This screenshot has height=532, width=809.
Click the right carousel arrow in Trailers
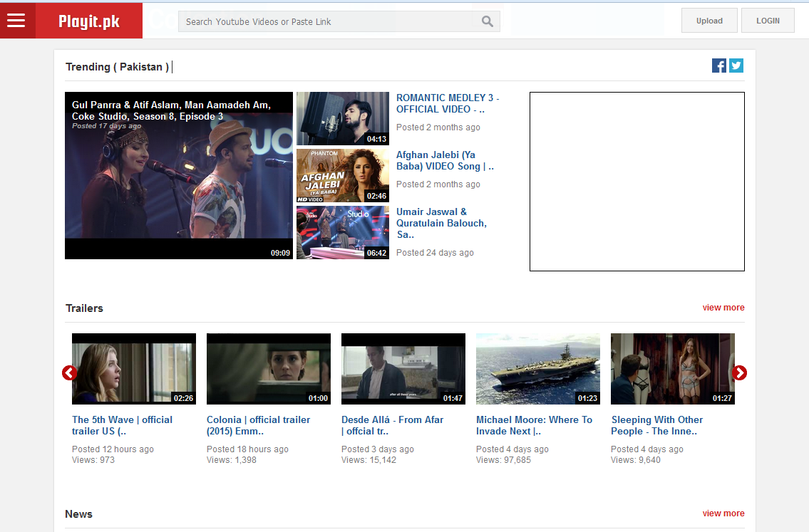pos(740,372)
